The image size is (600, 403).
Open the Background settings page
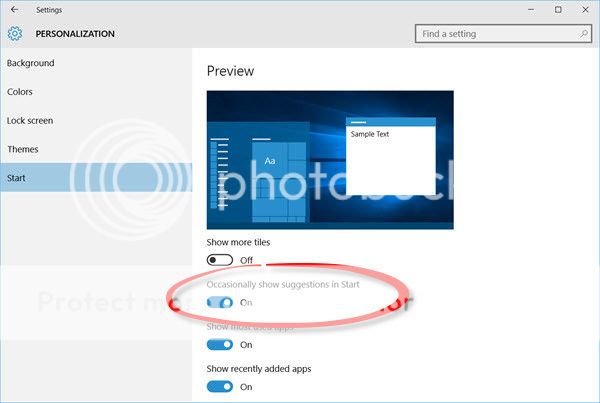(x=31, y=63)
